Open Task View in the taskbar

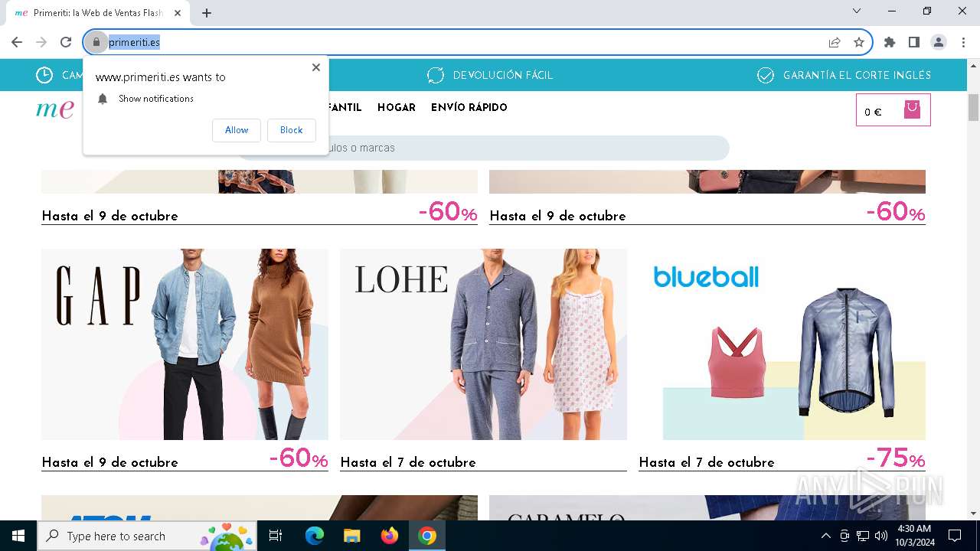tap(276, 536)
